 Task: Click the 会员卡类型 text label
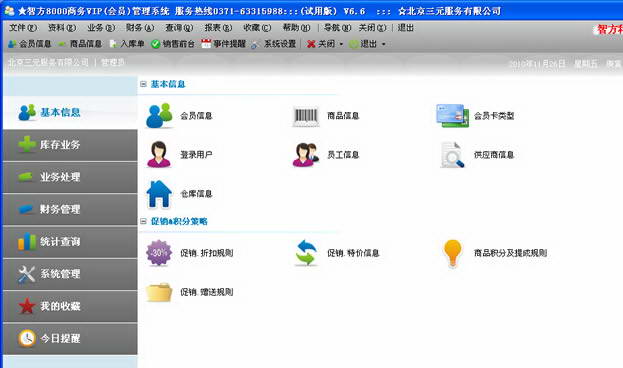tap(494, 116)
